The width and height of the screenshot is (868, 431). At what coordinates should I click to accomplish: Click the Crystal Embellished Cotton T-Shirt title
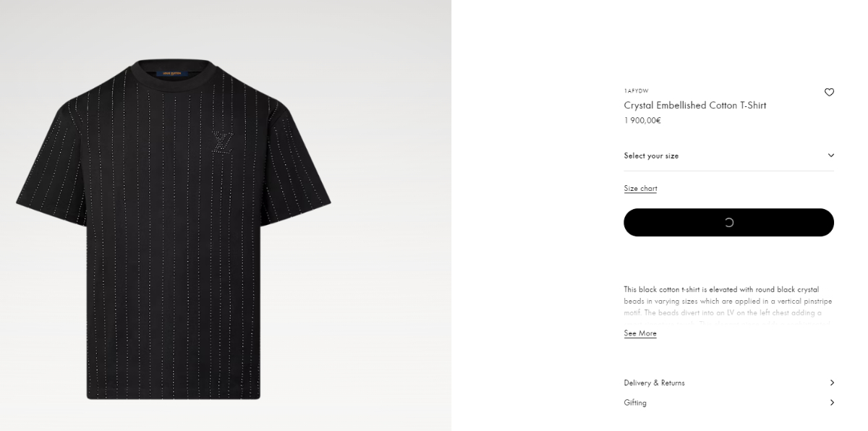694,106
